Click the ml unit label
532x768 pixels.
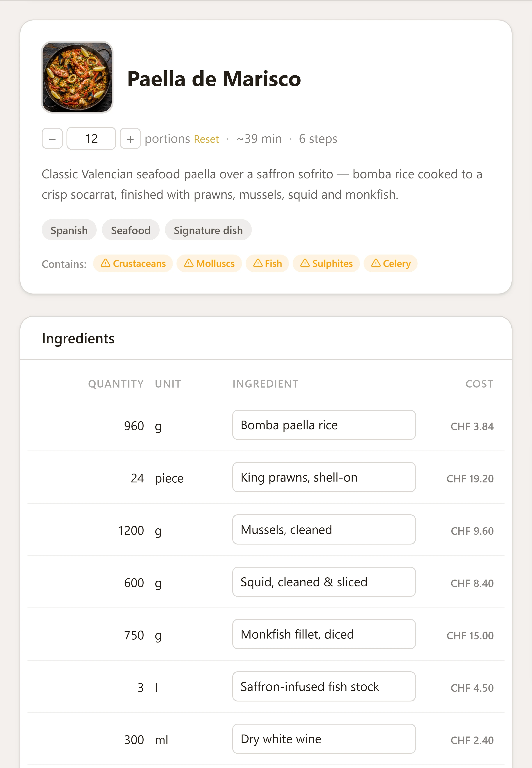point(162,740)
